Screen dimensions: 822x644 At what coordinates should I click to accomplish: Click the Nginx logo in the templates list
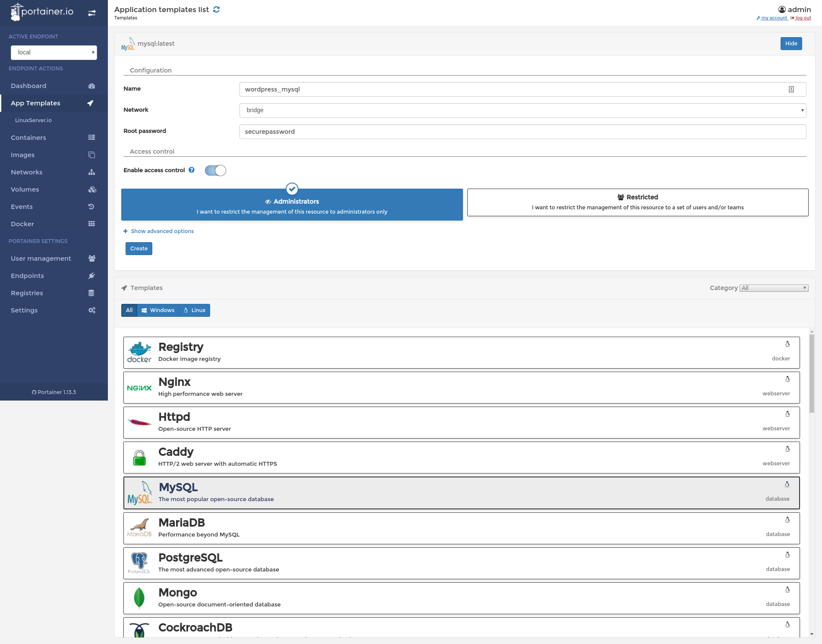139,388
